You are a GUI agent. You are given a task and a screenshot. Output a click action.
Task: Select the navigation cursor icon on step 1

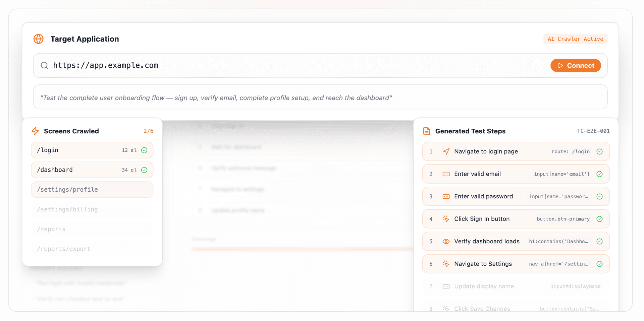coord(446,151)
